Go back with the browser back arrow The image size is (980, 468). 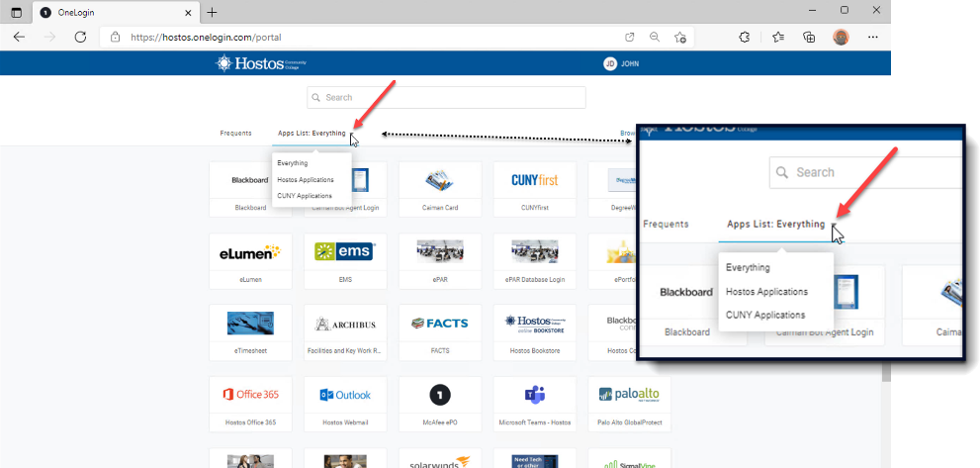(19, 37)
